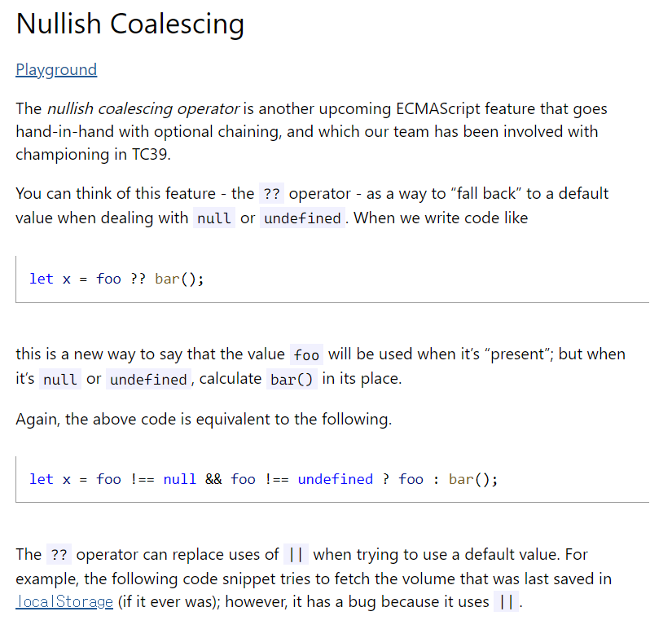Click the inline ?? operator code in the second paragraph
This screenshot has height=638, width=672.
pos(272,194)
